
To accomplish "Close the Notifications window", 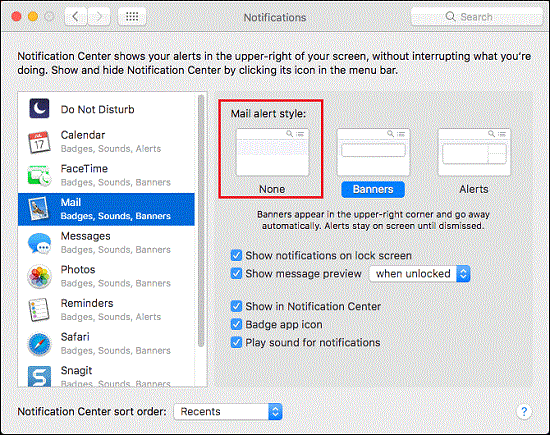I will coord(16,16).
